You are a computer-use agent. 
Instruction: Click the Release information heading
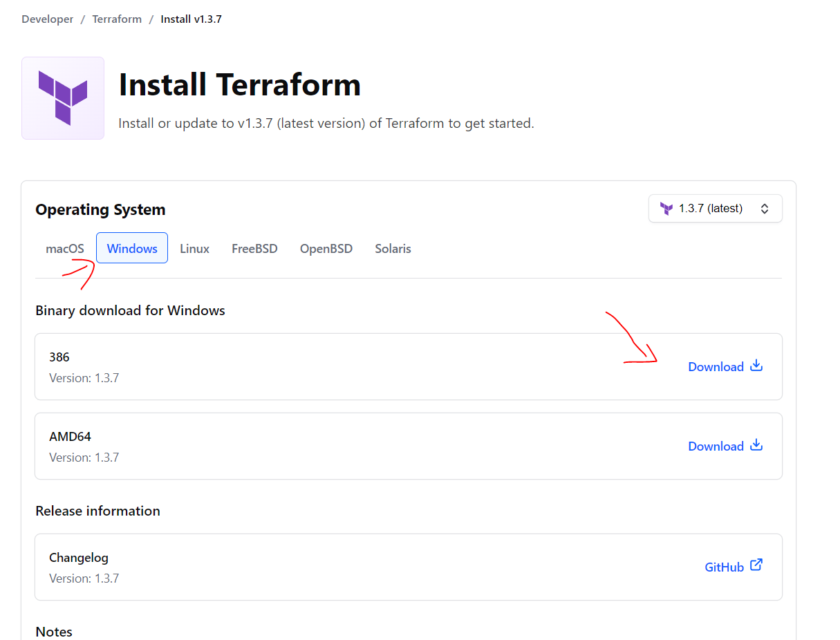pyautogui.click(x=97, y=511)
